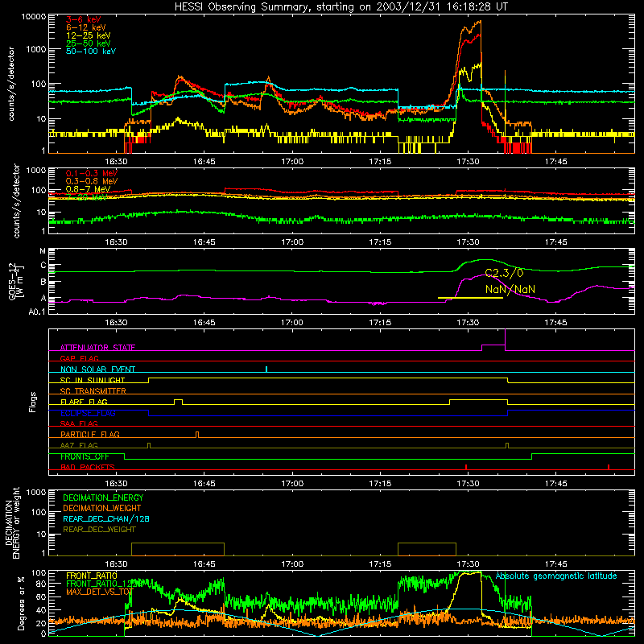Select the 0.1-0.3 MeV legend label

92,173
